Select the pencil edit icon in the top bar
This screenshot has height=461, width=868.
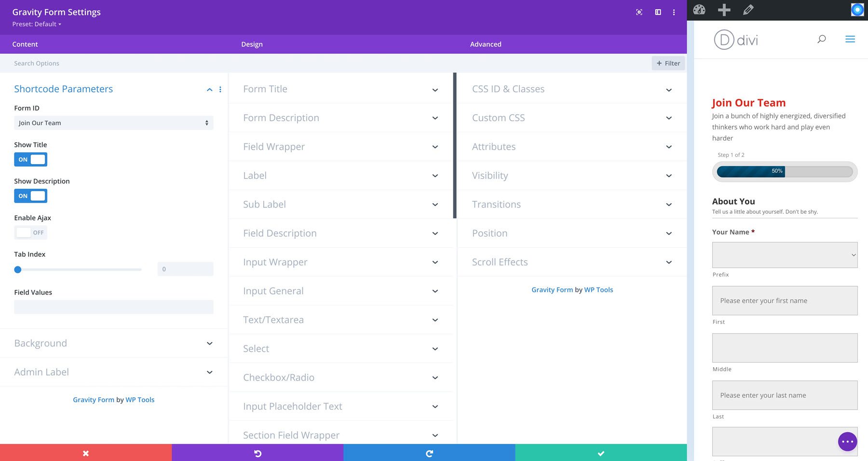748,9
